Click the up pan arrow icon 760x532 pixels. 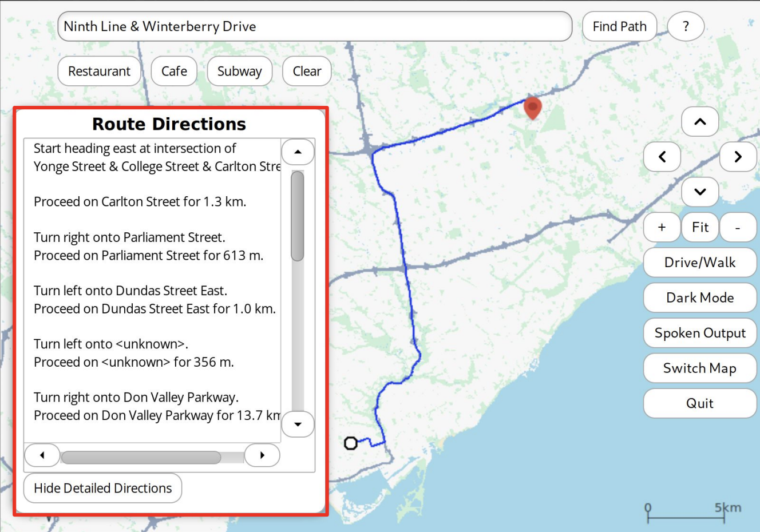point(699,121)
